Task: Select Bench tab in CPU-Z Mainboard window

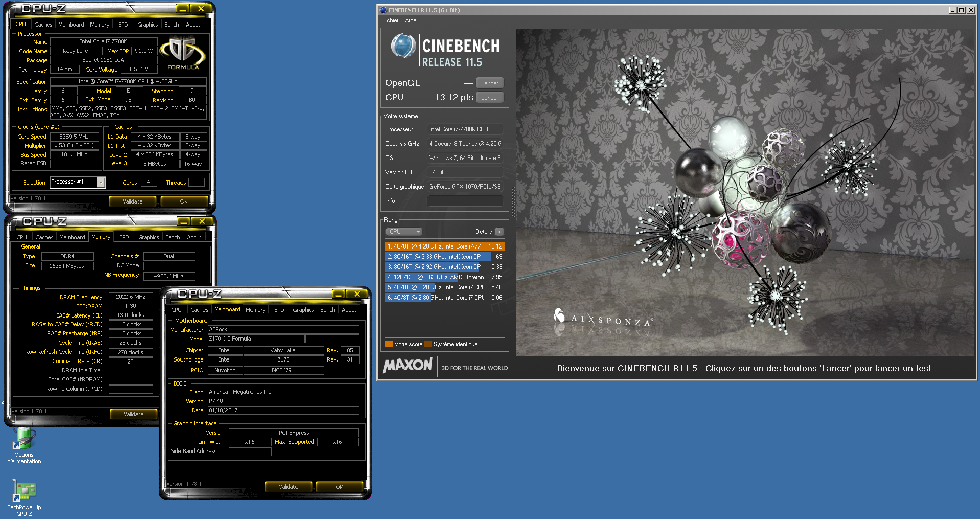Action: pyautogui.click(x=328, y=310)
